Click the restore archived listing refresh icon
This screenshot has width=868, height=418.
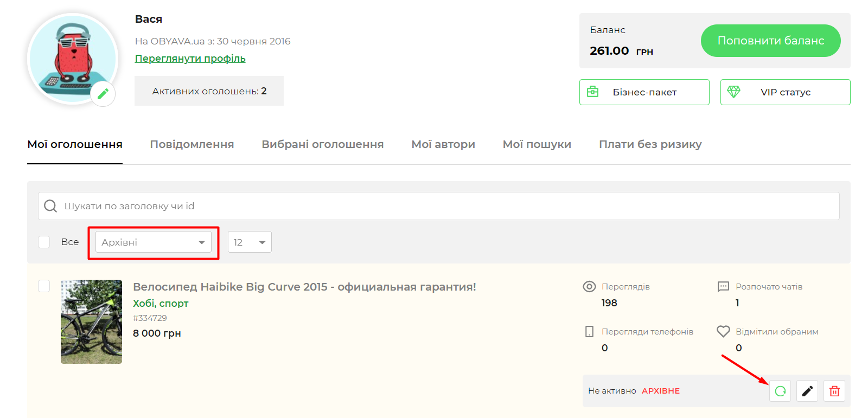point(780,391)
